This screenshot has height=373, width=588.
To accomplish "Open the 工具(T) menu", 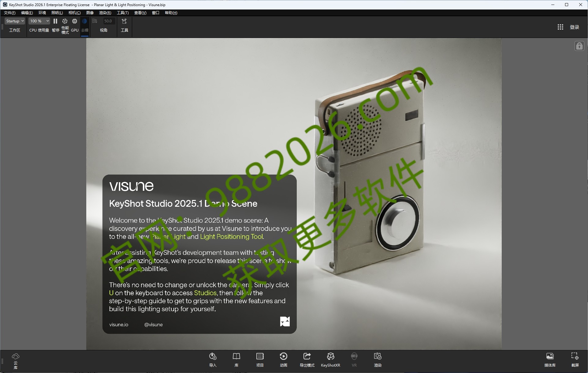I will pyautogui.click(x=123, y=13).
